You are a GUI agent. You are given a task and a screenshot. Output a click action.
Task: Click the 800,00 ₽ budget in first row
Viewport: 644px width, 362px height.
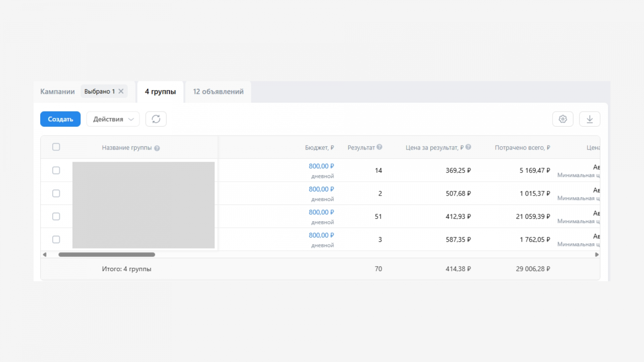321,166
